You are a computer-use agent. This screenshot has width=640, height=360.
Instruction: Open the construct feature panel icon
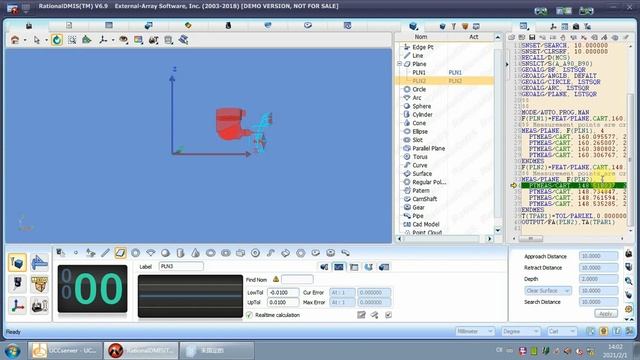click(39, 262)
